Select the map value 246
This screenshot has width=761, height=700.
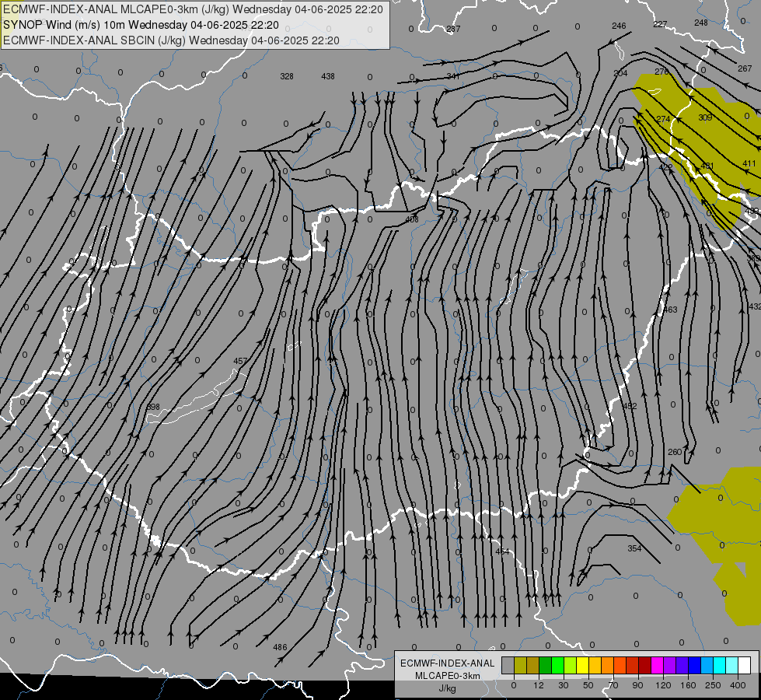click(x=619, y=26)
